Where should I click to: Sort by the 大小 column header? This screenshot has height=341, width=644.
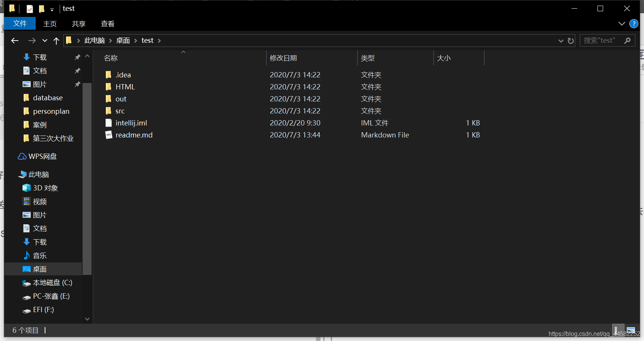(x=444, y=58)
